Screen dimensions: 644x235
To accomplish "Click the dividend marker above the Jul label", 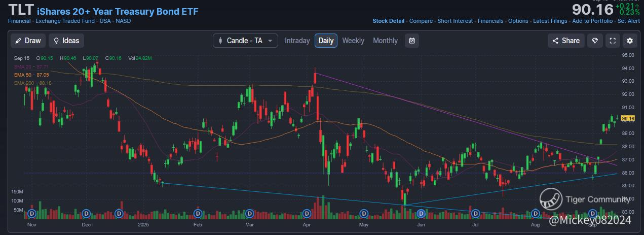I will (475, 213).
